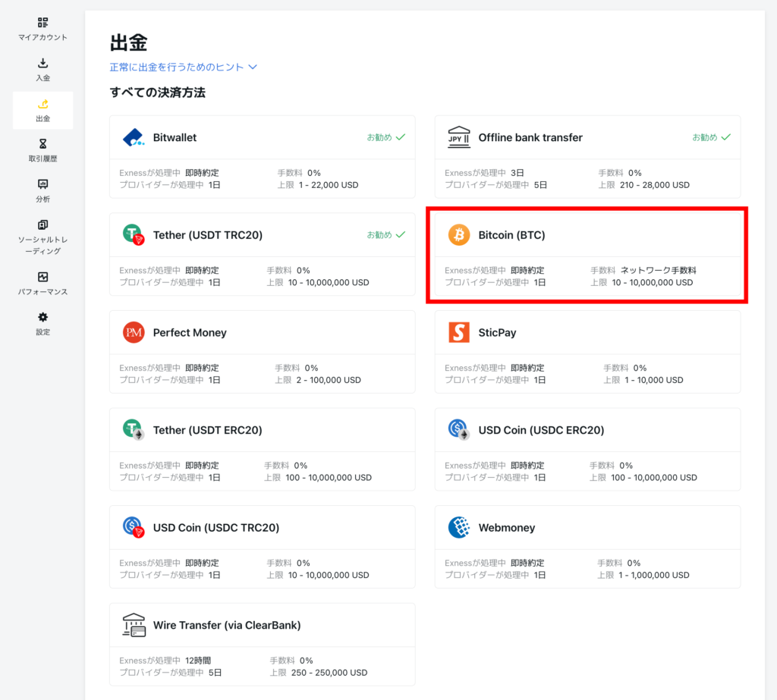Viewport: 777px width, 700px height.
Task: Click the USDC ERC20 coin icon
Action: [x=459, y=429]
